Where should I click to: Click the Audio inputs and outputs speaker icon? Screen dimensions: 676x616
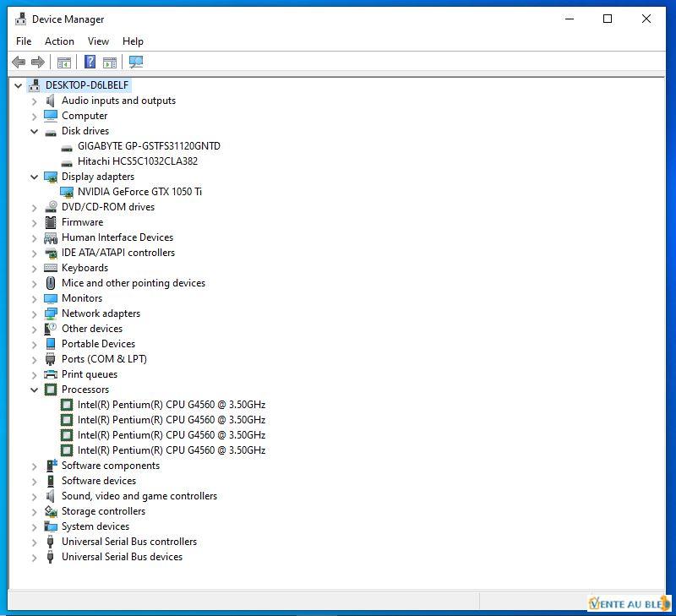(x=51, y=101)
